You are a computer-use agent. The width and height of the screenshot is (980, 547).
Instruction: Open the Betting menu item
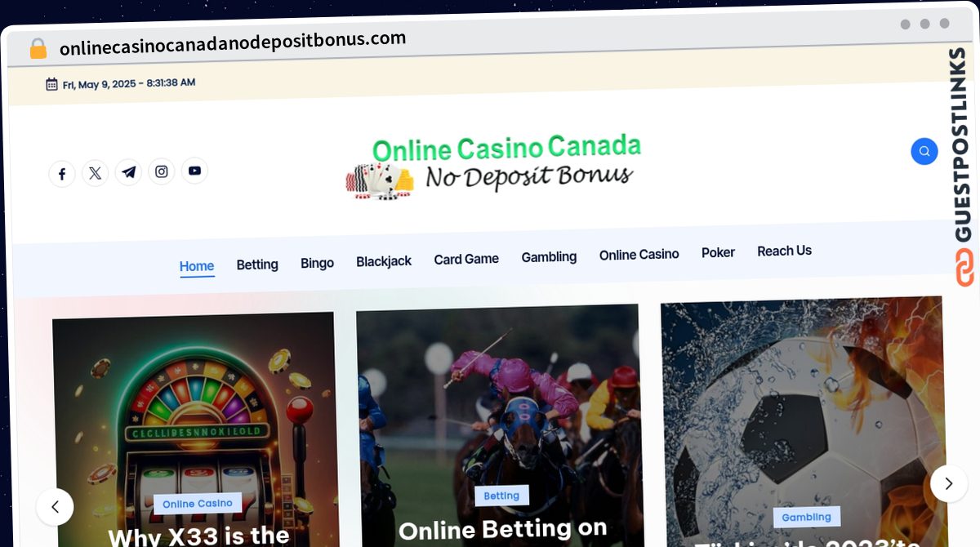coord(257,265)
